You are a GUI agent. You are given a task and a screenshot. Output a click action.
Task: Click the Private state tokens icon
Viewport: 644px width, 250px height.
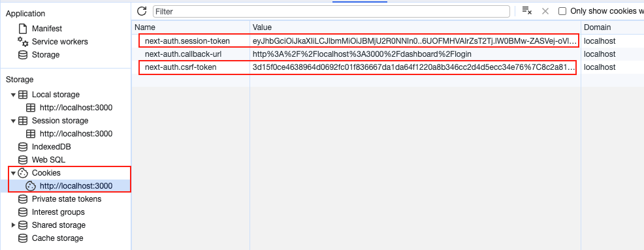[23, 199]
